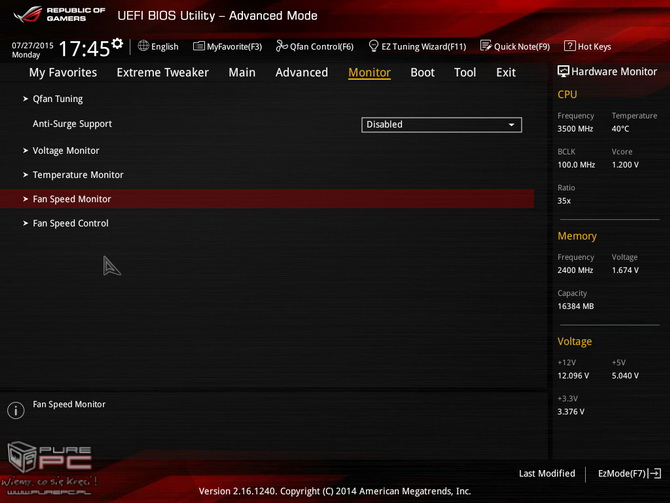The image size is (670, 503).
Task: Click the Anti-Surge Support label
Action: (72, 124)
